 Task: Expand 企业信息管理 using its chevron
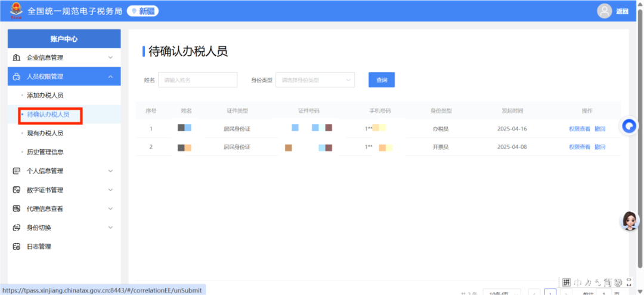click(110, 57)
